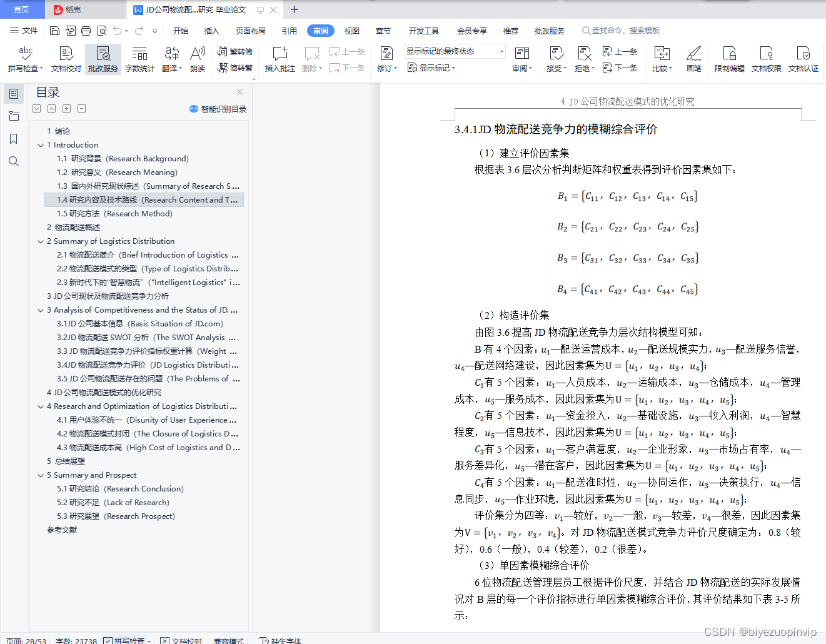This screenshot has height=644, width=826.
Task: Click 批改服务 ribbon icon
Action: click(x=103, y=59)
